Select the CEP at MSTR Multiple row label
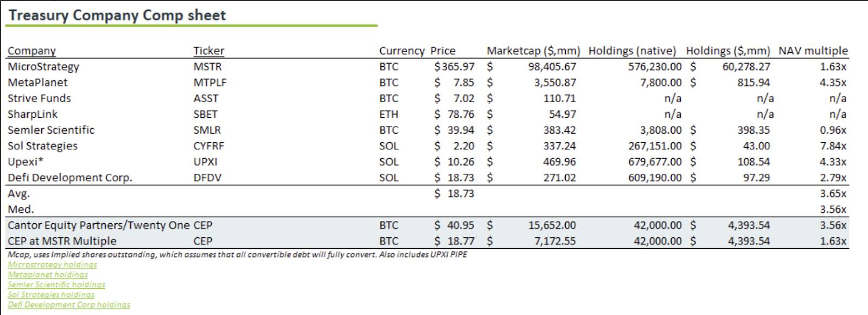Viewport: 868px width, 315px height. tap(62, 241)
